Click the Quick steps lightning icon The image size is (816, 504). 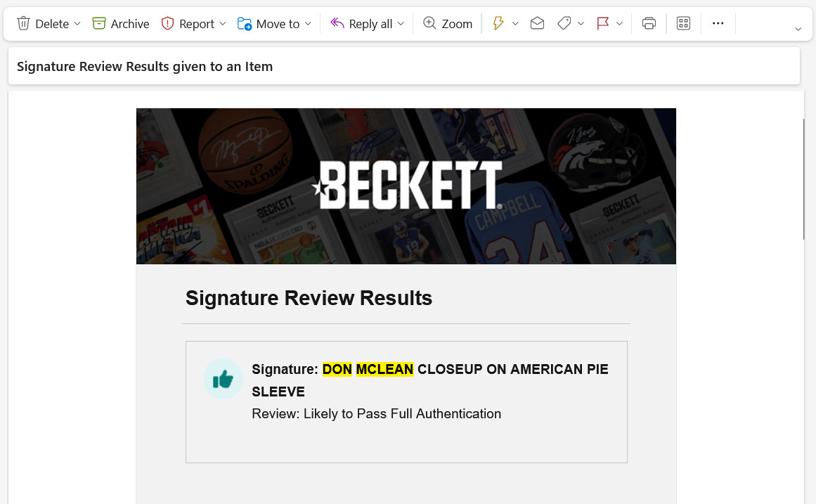click(x=498, y=23)
